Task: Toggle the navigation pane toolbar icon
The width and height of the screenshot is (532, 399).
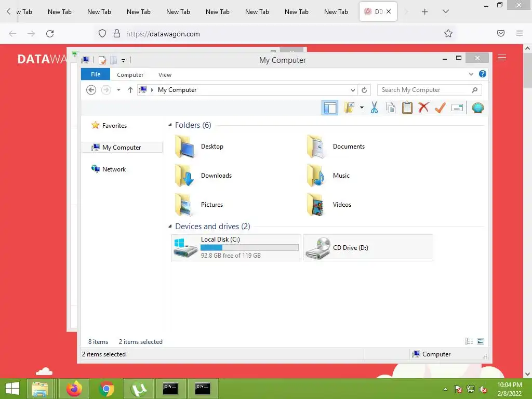Action: click(x=329, y=108)
